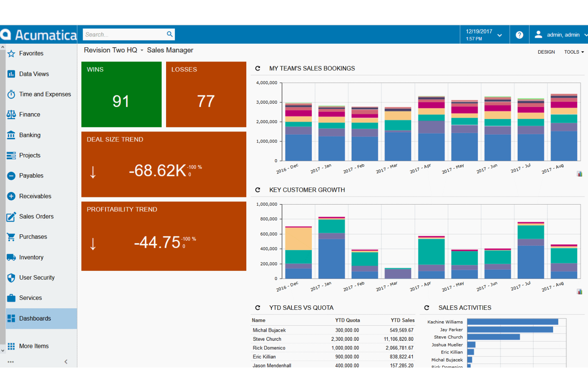Click the Services briefcase icon
This screenshot has width=588, height=392.
(11, 298)
